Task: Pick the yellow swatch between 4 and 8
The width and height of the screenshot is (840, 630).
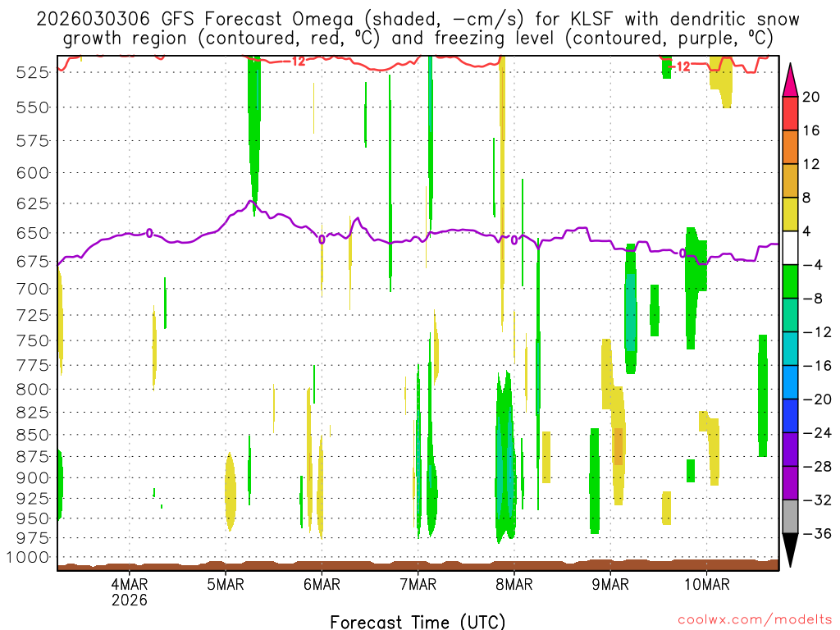Action: click(x=790, y=214)
